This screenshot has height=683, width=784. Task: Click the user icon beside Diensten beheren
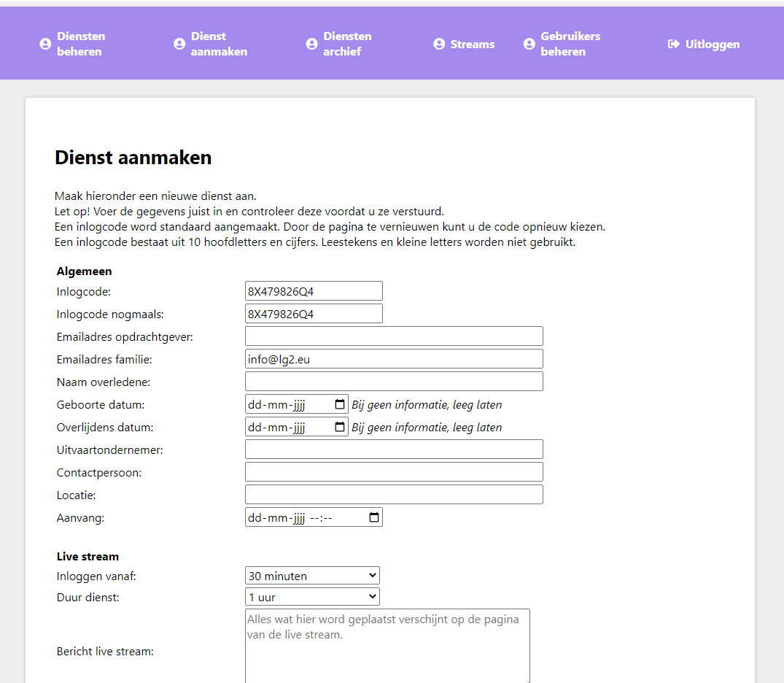tap(45, 45)
